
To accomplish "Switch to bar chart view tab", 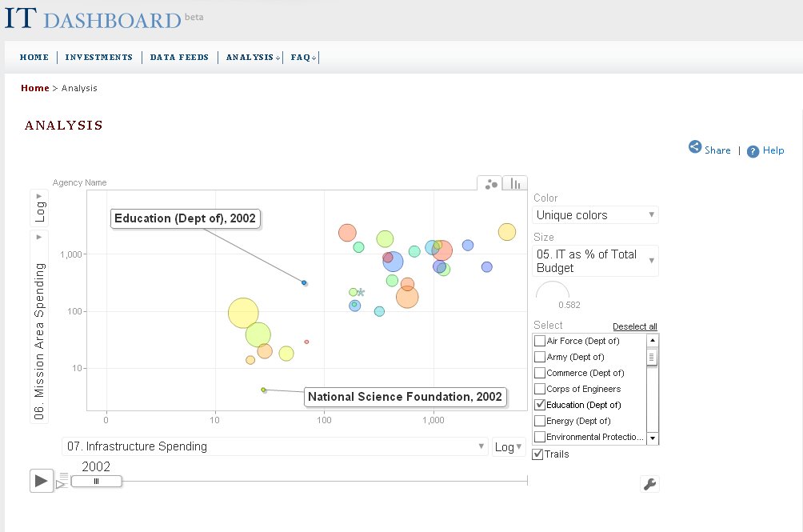I will pyautogui.click(x=516, y=184).
